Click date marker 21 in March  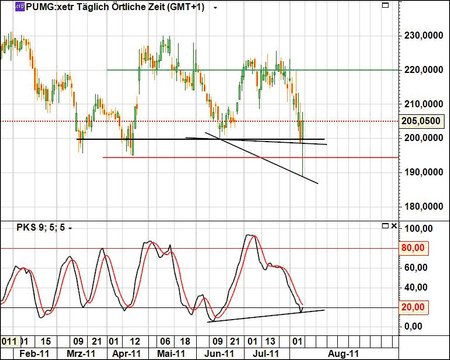tap(97, 342)
